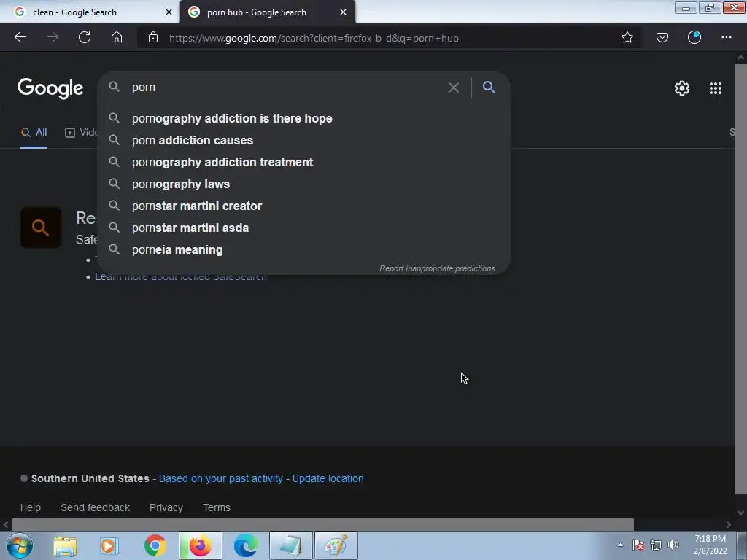Viewport: 747px width, 560px height.
Task: Open Chrome from the taskbar
Action: click(155, 545)
